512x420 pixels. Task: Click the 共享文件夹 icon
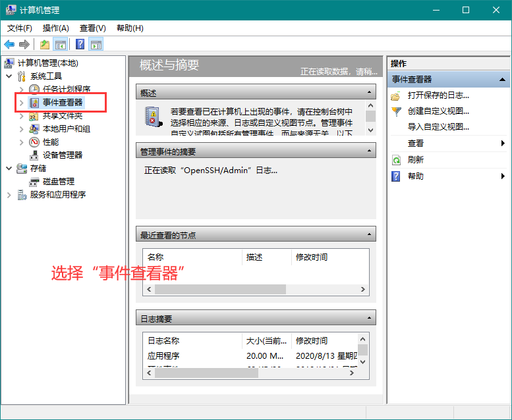34,116
